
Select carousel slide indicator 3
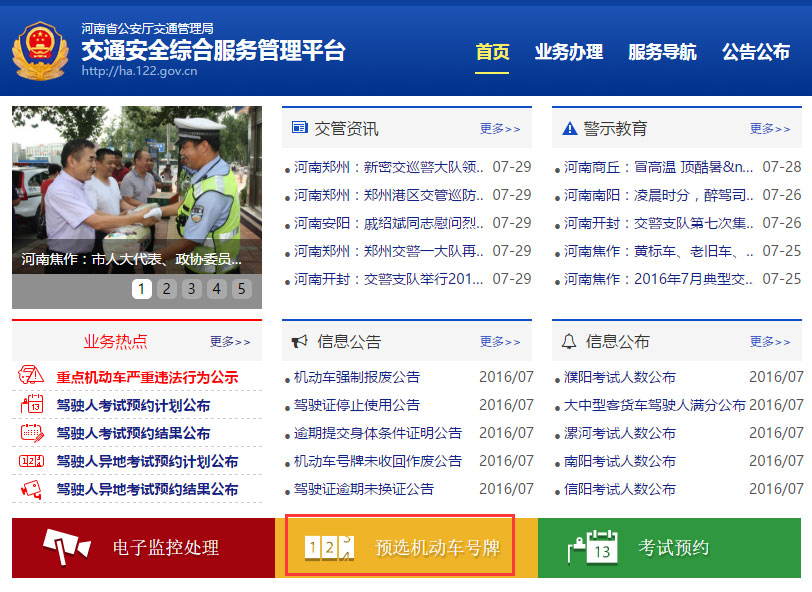[x=190, y=289]
